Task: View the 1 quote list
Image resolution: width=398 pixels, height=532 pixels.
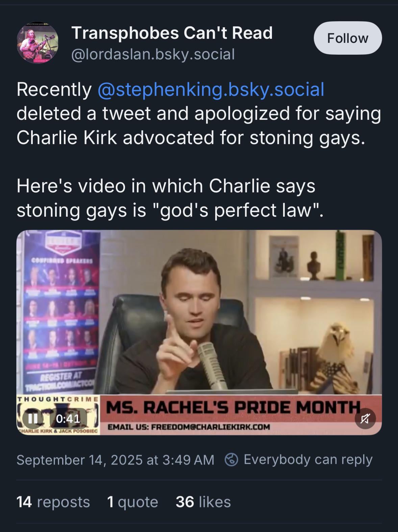Action: (x=132, y=502)
